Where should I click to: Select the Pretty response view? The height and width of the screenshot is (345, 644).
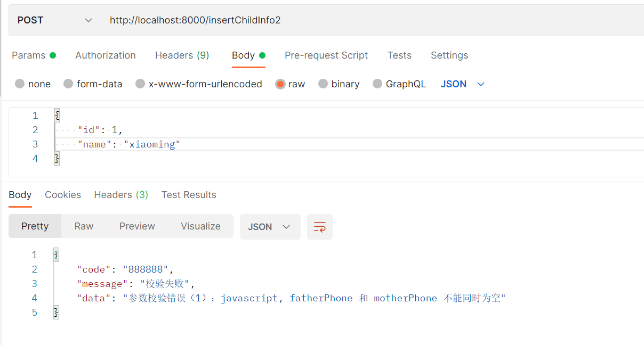point(35,226)
